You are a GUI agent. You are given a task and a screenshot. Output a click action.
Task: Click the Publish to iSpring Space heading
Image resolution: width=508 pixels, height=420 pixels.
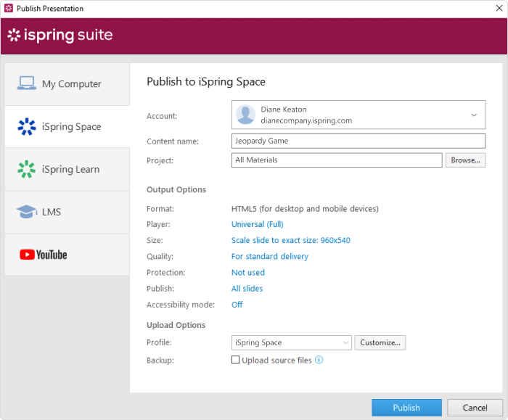point(205,81)
